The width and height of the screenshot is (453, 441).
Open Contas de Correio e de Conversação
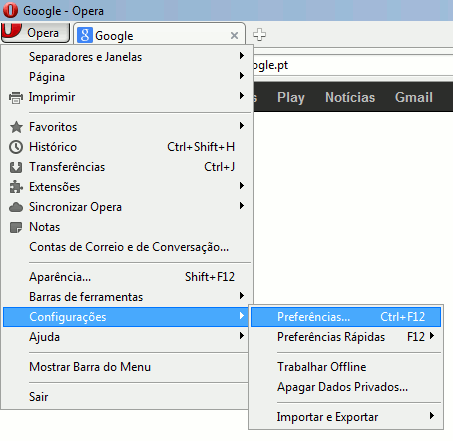[x=127, y=247]
